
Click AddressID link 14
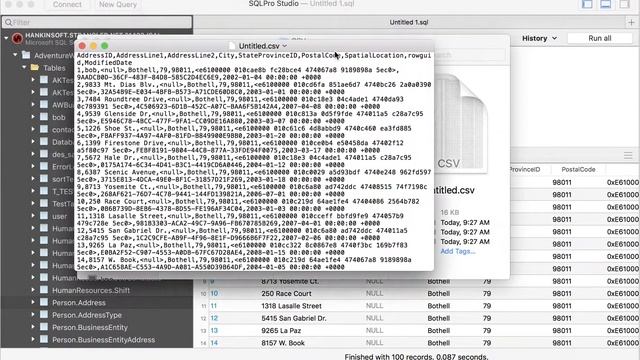point(214,343)
